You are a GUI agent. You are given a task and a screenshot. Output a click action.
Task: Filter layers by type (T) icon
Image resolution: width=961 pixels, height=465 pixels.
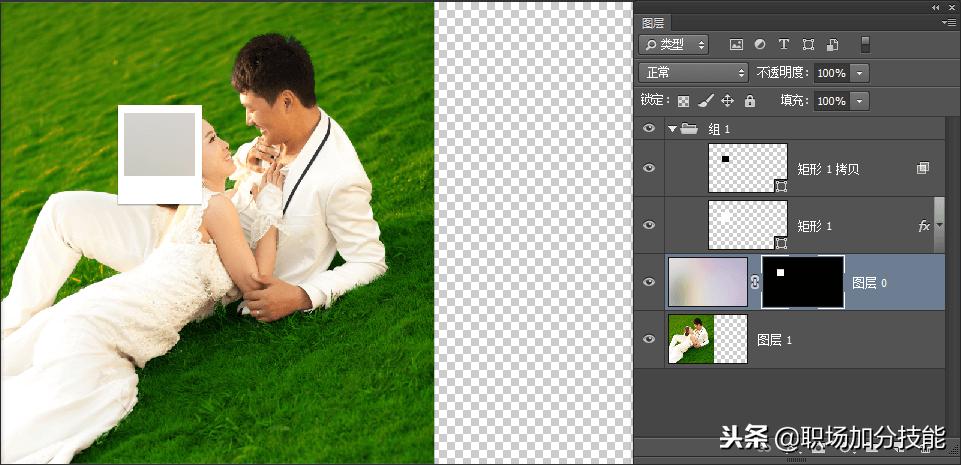click(x=783, y=45)
